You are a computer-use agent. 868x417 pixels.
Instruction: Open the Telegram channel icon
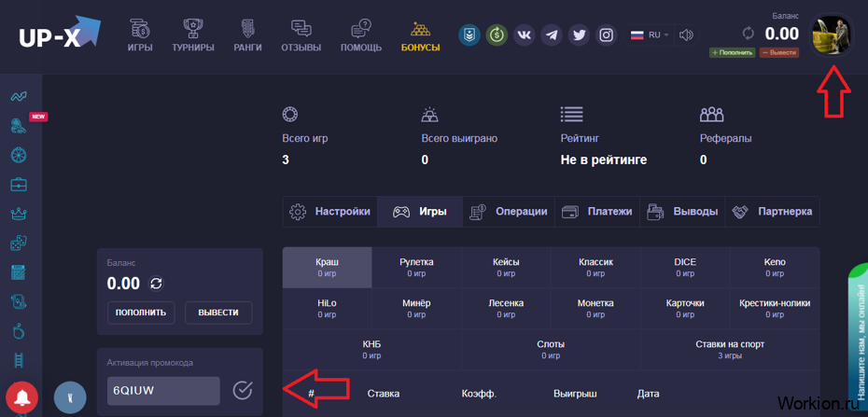pos(552,35)
